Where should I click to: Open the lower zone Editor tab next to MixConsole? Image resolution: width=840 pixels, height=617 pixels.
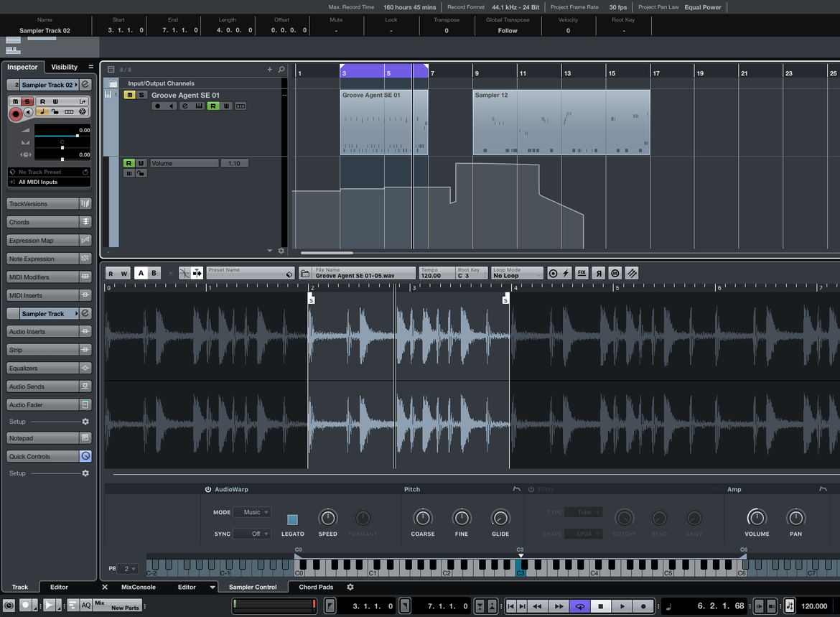(187, 587)
